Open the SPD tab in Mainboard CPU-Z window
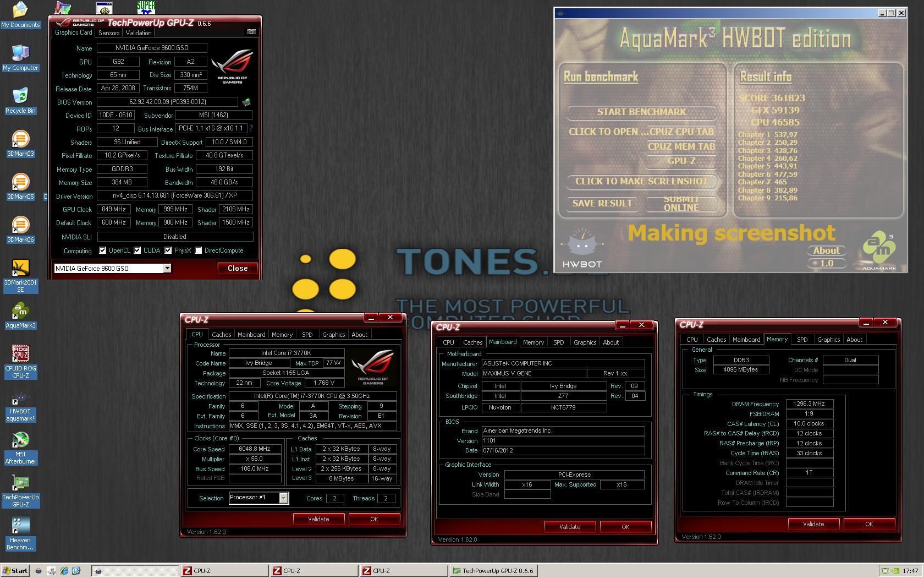Screen dimensions: 924x578 [x=558, y=342]
